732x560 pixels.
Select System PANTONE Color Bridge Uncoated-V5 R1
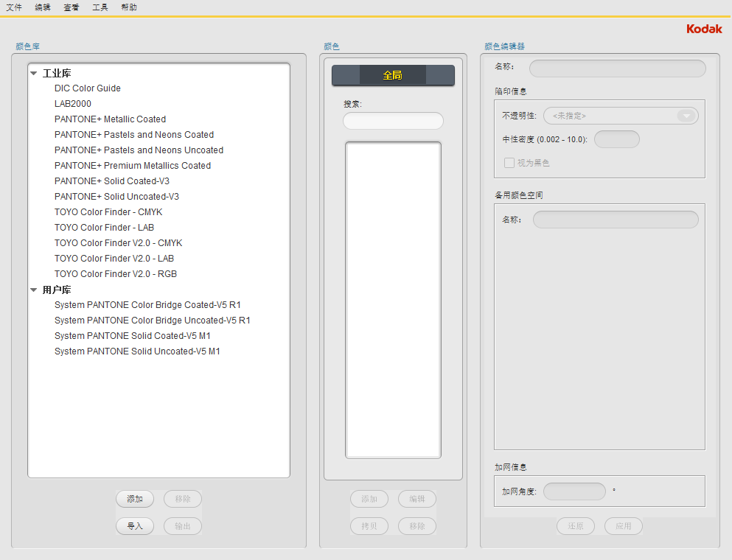152,320
